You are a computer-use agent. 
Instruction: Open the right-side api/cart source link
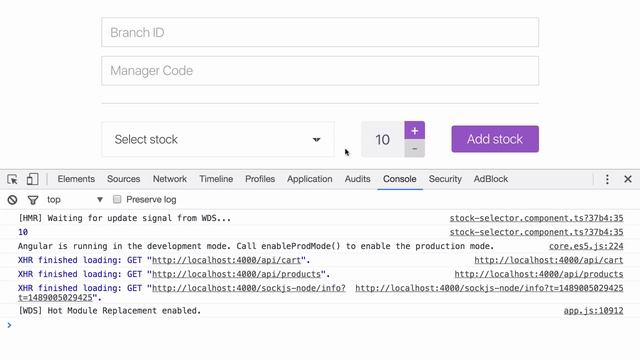click(x=549, y=260)
